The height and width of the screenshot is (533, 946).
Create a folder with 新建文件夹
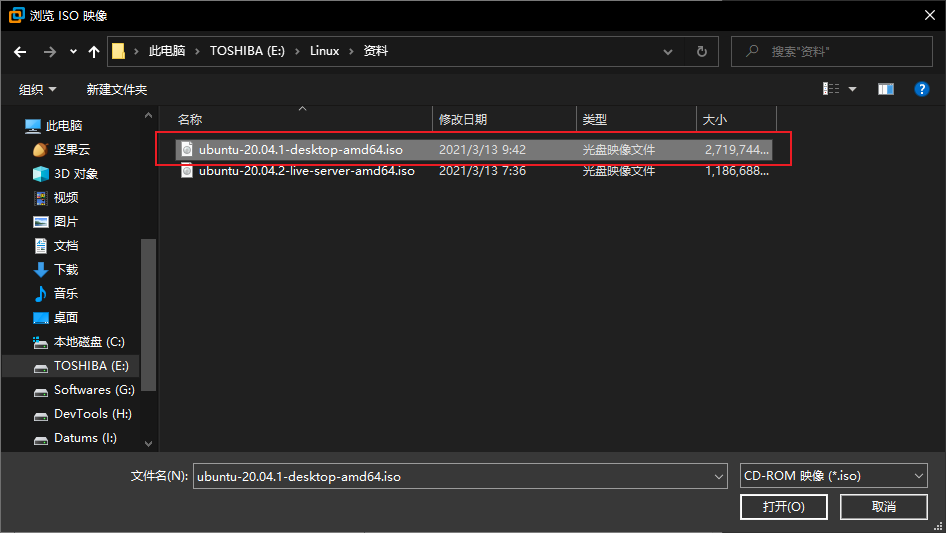click(116, 90)
